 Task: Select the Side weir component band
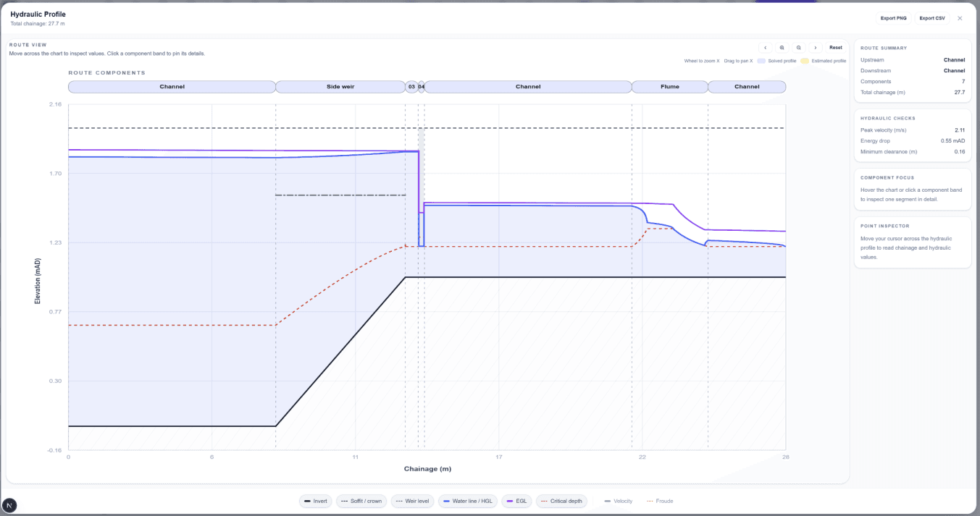(341, 86)
